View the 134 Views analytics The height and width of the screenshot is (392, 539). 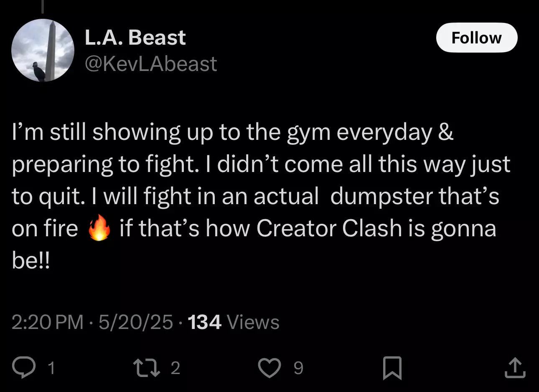[234, 322]
